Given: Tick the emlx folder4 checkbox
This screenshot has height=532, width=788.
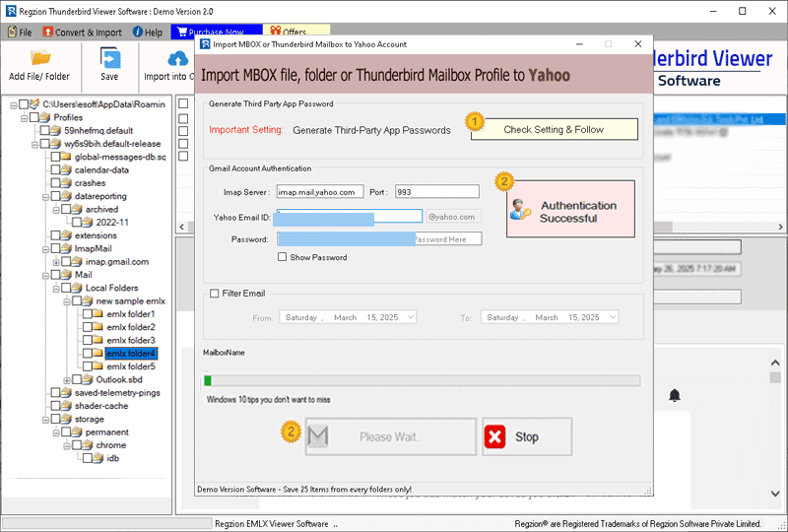Looking at the screenshot, I should click(88, 353).
